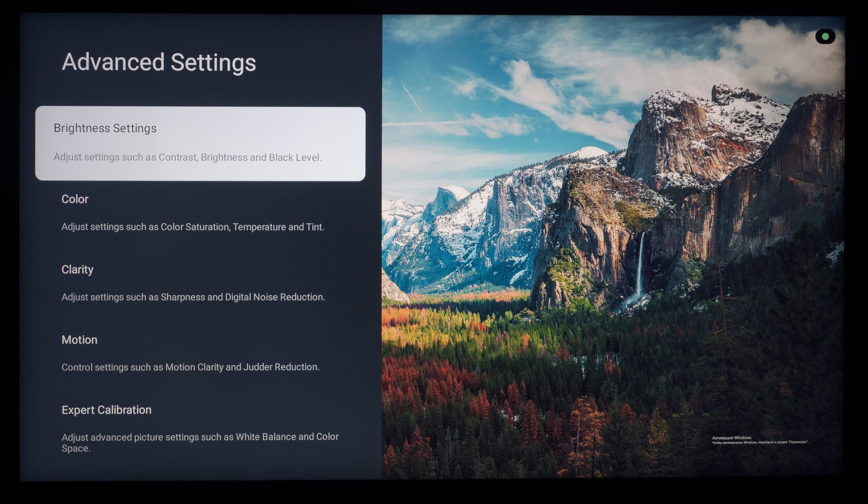The image size is (868, 504).
Task: Click the Motion Clarity and Judder Reduction text
Action: [190, 367]
